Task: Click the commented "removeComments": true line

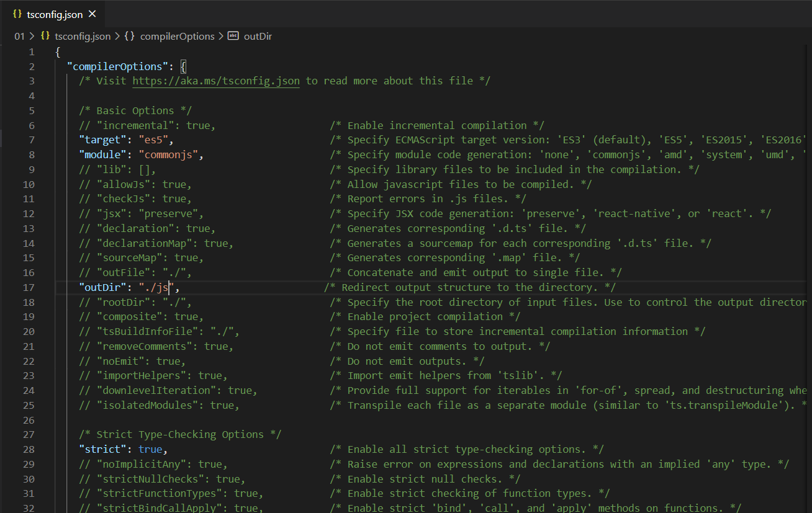Action: tap(156, 346)
